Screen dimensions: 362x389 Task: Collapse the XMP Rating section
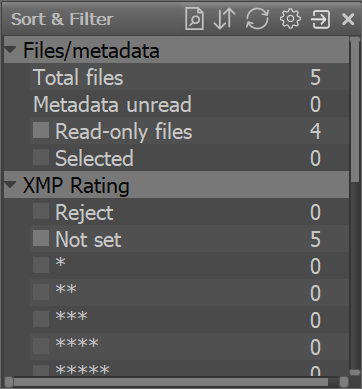click(10, 185)
